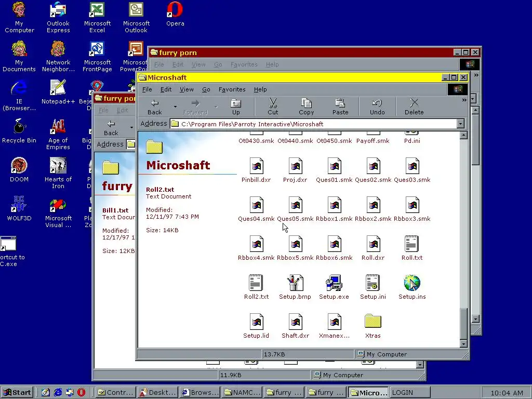The height and width of the screenshot is (399, 532).
Task: Click the Microshaft address path field
Action: [313, 124]
